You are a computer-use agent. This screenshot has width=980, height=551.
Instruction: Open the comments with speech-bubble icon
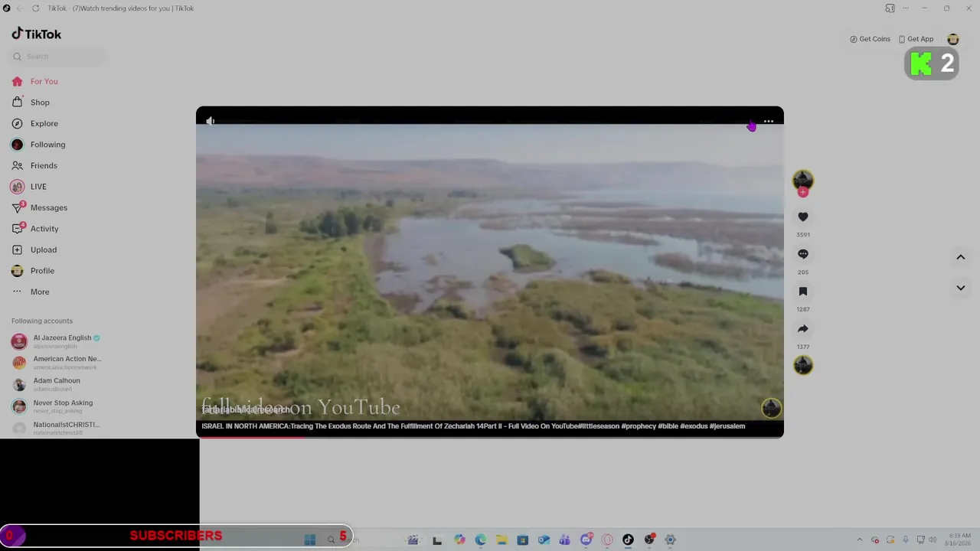803,254
